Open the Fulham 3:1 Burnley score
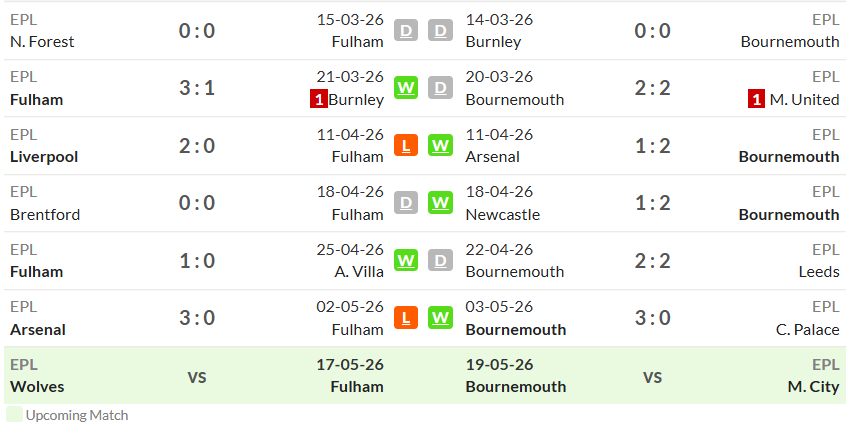The image size is (847, 422). coord(197,88)
